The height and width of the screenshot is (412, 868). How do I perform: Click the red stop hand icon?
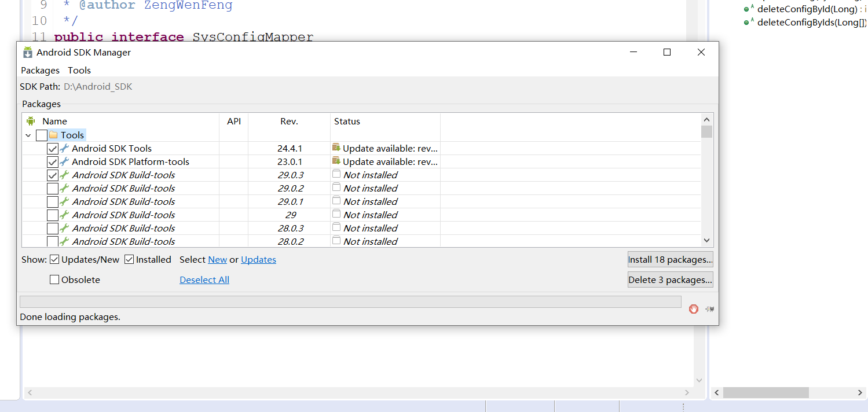(694, 309)
